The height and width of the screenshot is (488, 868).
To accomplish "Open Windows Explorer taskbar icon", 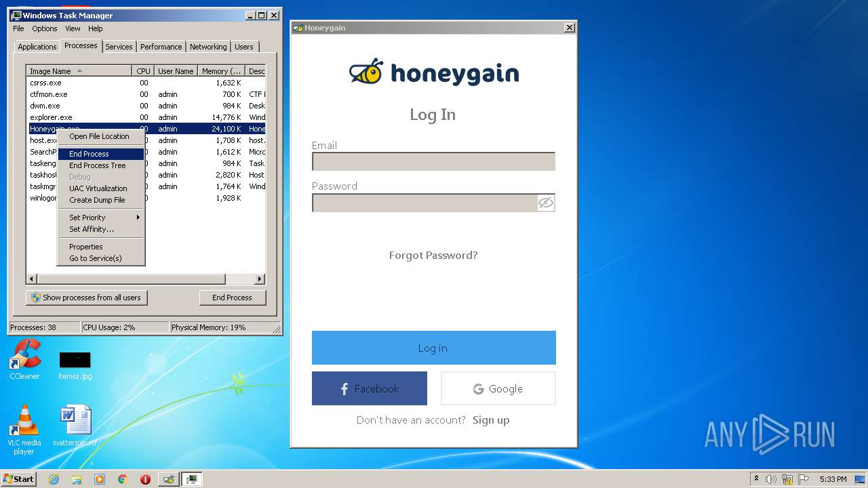I will 77,479.
